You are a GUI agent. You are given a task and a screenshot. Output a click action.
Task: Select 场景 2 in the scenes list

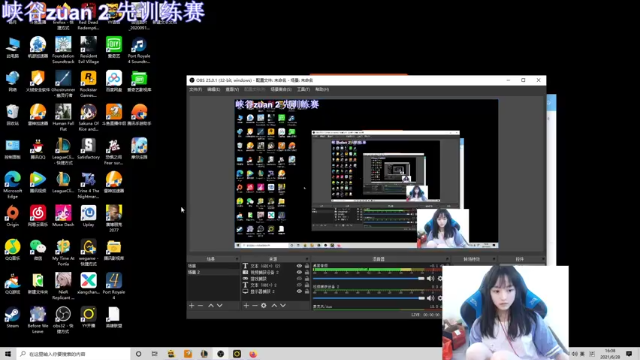(x=213, y=272)
